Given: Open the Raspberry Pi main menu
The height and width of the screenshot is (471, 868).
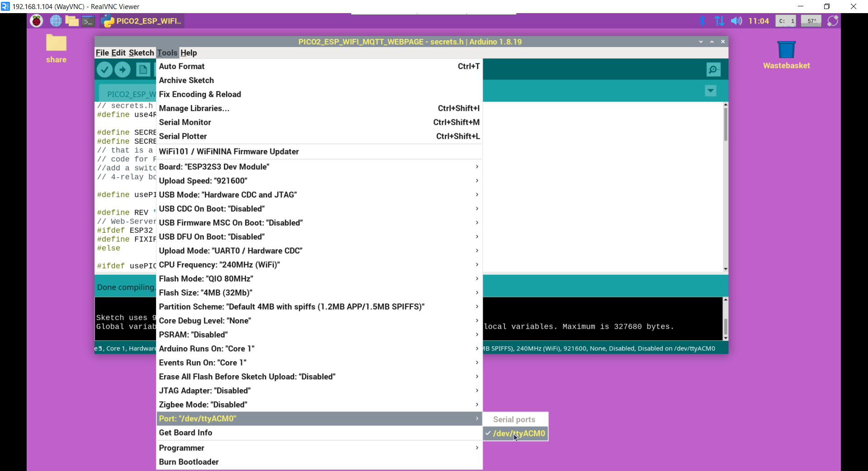Looking at the screenshot, I should [x=37, y=21].
